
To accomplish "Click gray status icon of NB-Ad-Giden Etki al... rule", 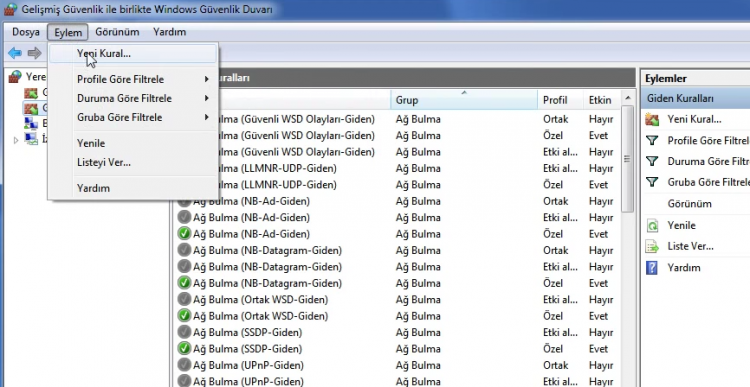I will 184,217.
